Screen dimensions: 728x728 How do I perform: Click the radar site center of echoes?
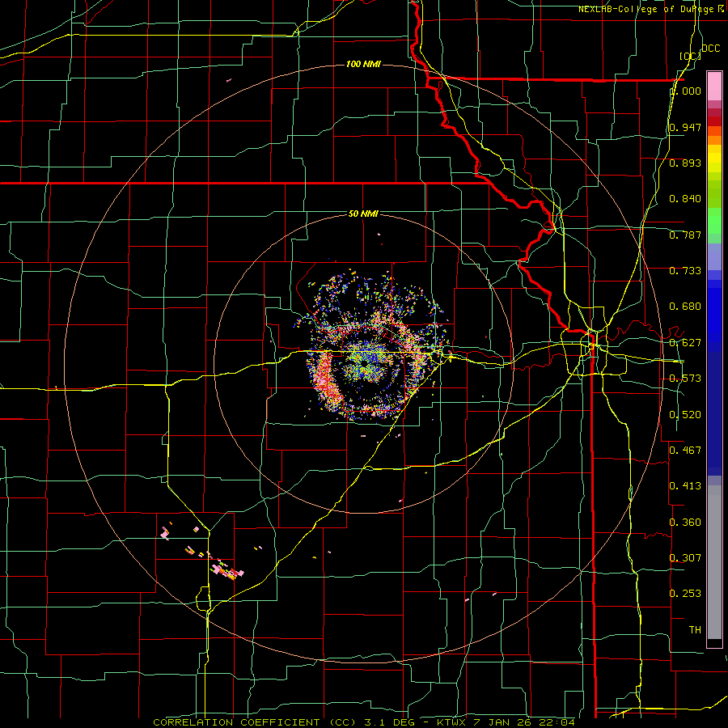365,362
